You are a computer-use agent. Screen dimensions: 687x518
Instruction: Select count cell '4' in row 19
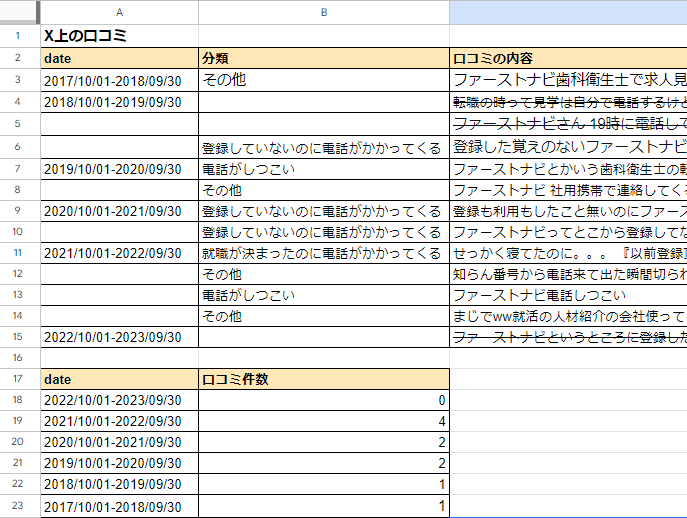click(324, 421)
